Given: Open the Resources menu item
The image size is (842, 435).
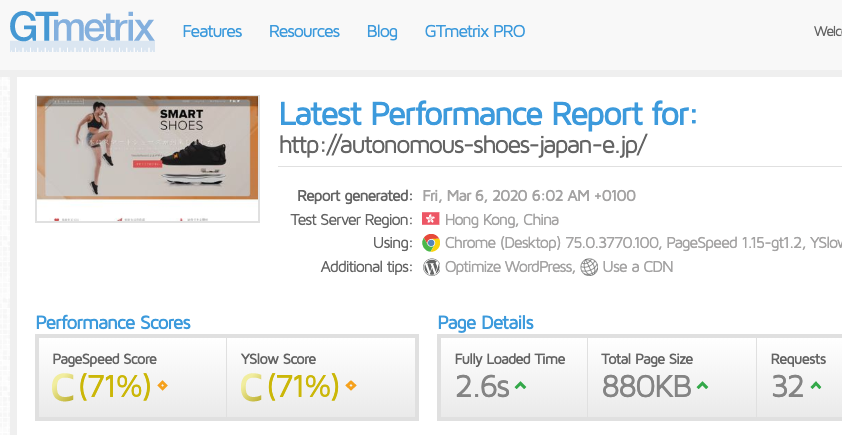Looking at the screenshot, I should 304,31.
